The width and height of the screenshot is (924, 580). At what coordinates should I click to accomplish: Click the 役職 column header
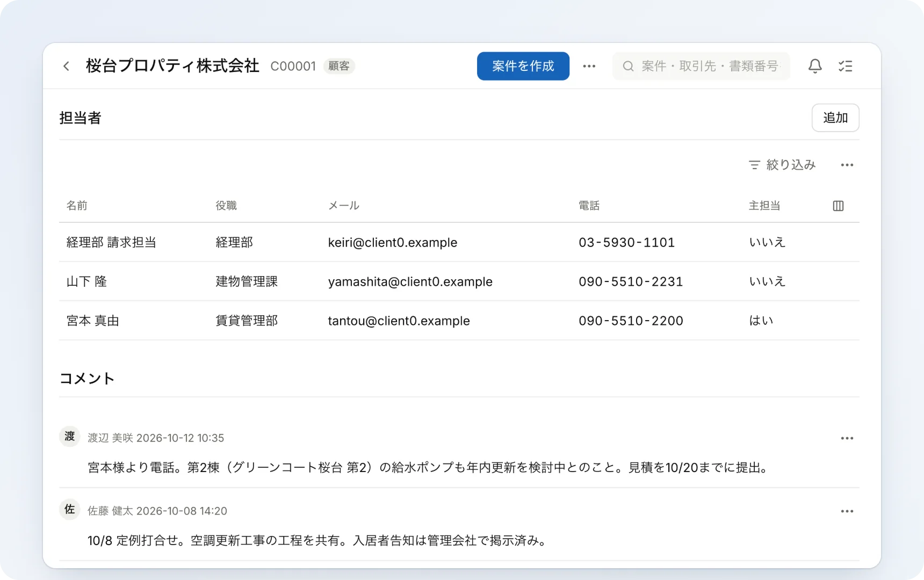(x=226, y=206)
